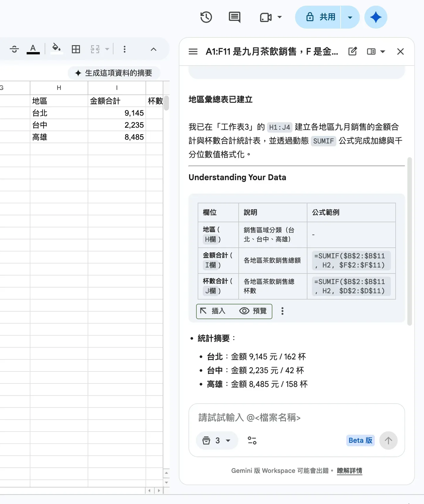Open fill color bucket tool
Screen dimensions: 424x504
click(x=57, y=49)
